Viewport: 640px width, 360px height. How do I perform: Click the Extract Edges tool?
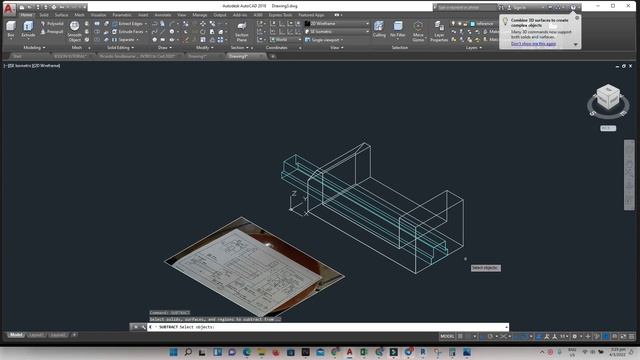point(128,24)
